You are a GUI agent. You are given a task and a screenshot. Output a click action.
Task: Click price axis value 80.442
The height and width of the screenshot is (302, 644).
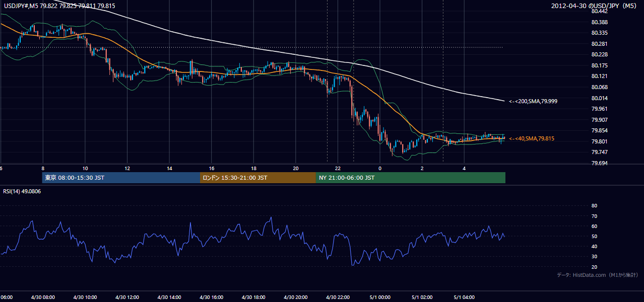click(x=599, y=11)
